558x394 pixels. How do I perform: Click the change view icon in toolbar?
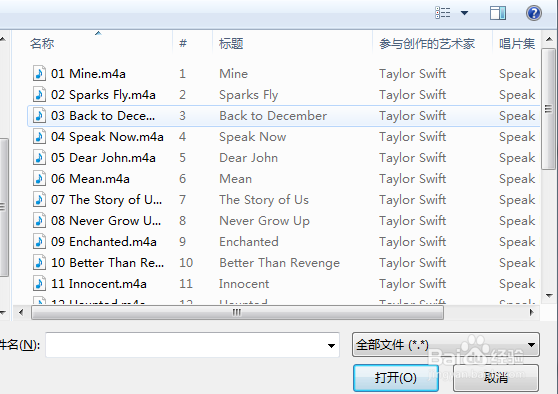[x=443, y=13]
